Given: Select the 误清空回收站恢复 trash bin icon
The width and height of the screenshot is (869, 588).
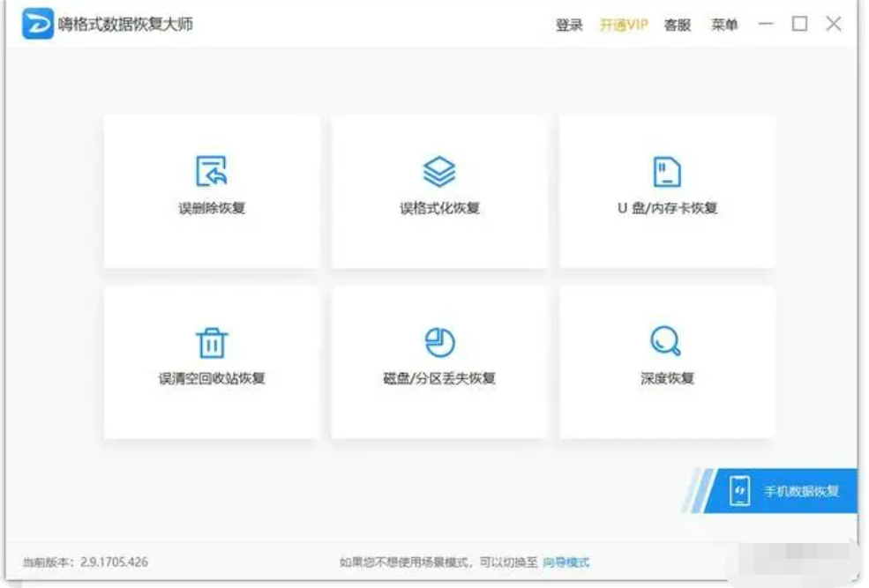Looking at the screenshot, I should point(212,342).
